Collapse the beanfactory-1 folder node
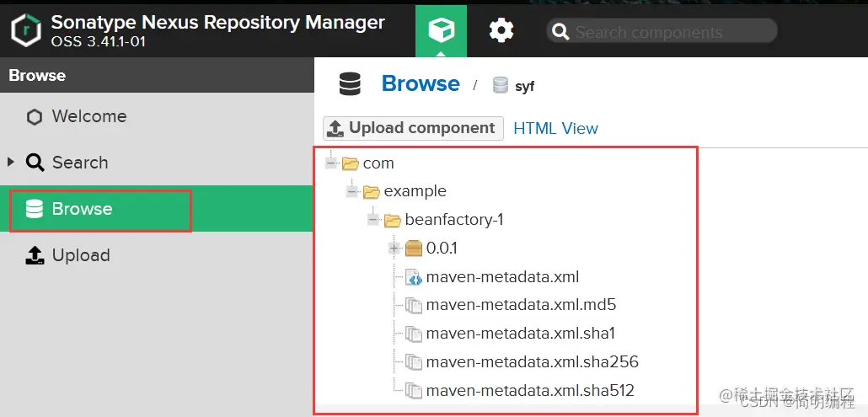 [x=373, y=220]
